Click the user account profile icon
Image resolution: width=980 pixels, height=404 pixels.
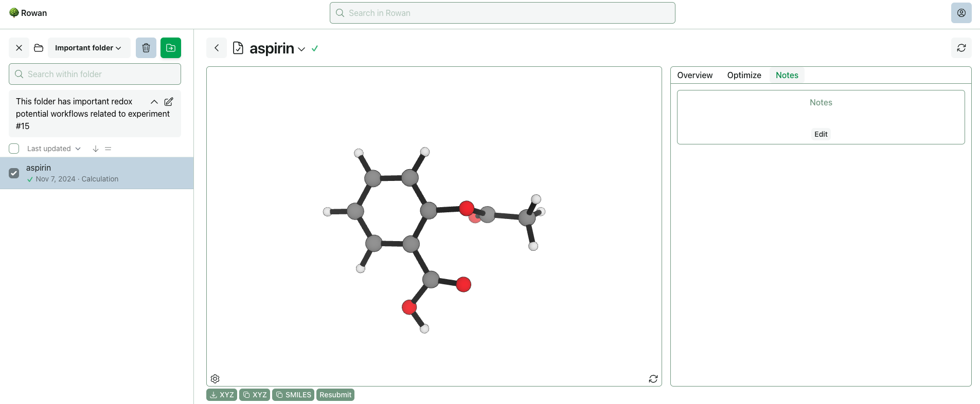(961, 13)
